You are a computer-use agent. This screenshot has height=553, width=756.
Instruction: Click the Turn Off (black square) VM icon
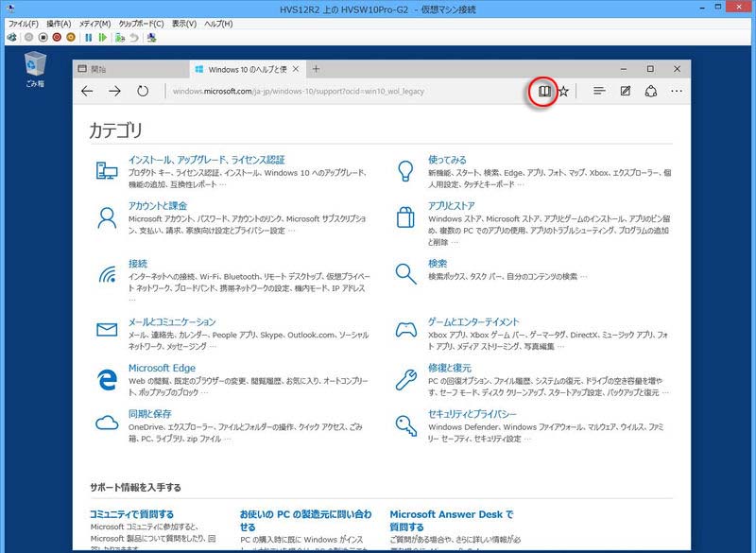[x=43, y=37]
